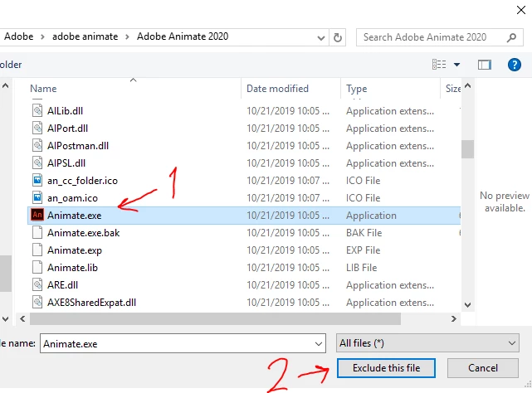Screen dimensions: 532x393
Task: Click navigation pane scroll up arrow
Action: [5, 85]
